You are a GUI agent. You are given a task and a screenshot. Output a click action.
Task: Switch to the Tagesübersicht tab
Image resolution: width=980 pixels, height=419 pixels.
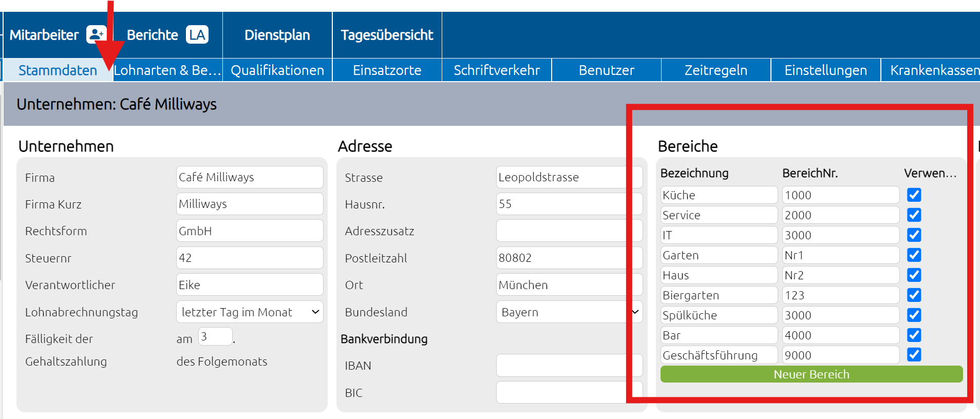(387, 35)
